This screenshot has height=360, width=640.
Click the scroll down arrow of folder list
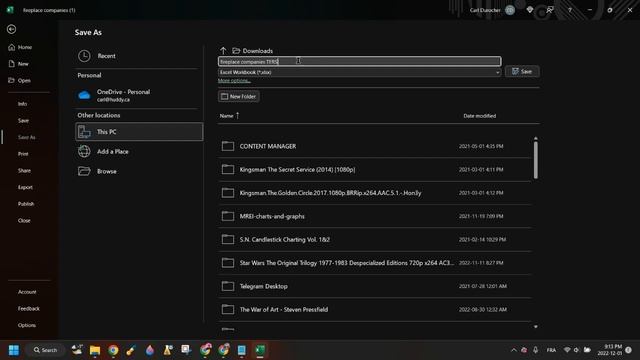coord(536,327)
